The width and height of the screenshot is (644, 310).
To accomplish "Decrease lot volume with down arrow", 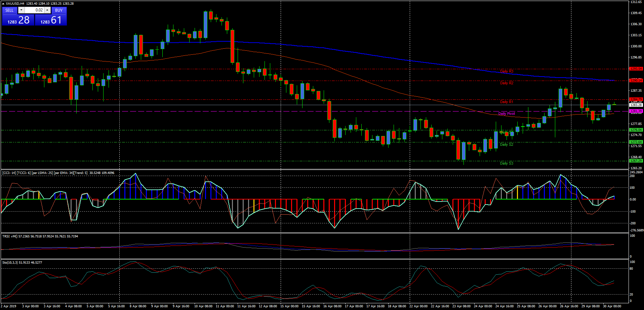I will (x=21, y=10).
